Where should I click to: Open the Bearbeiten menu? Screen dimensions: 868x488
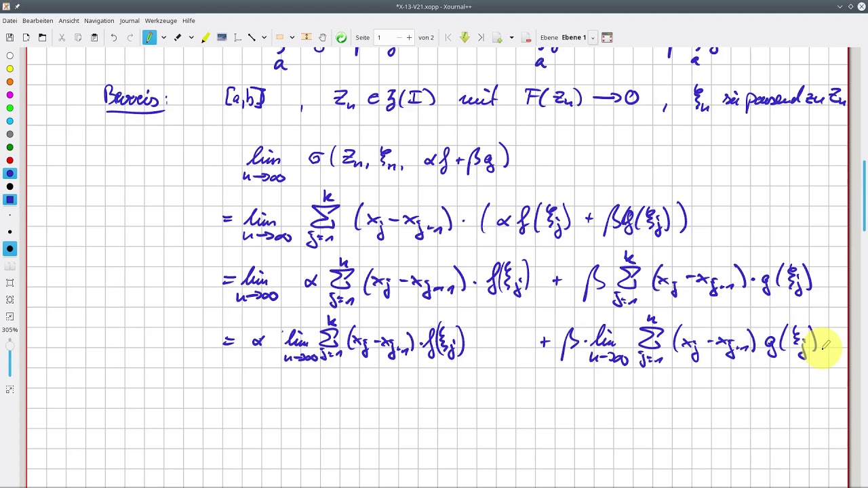pyautogui.click(x=38, y=20)
